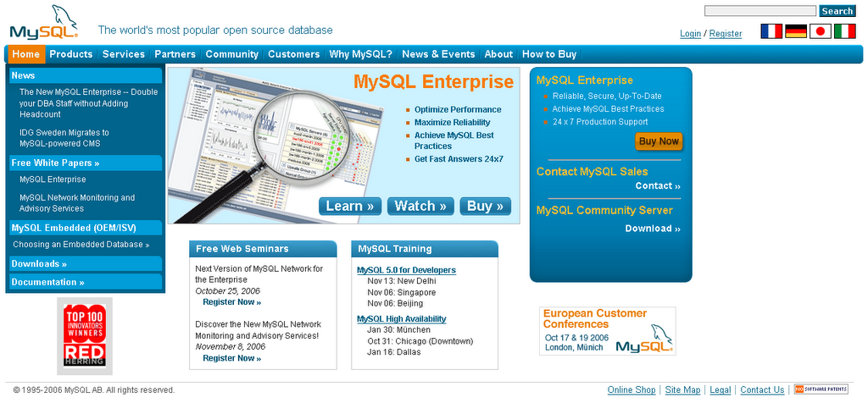Click the MySQL Training box header
This screenshot has height=403, width=868.
pos(425,249)
